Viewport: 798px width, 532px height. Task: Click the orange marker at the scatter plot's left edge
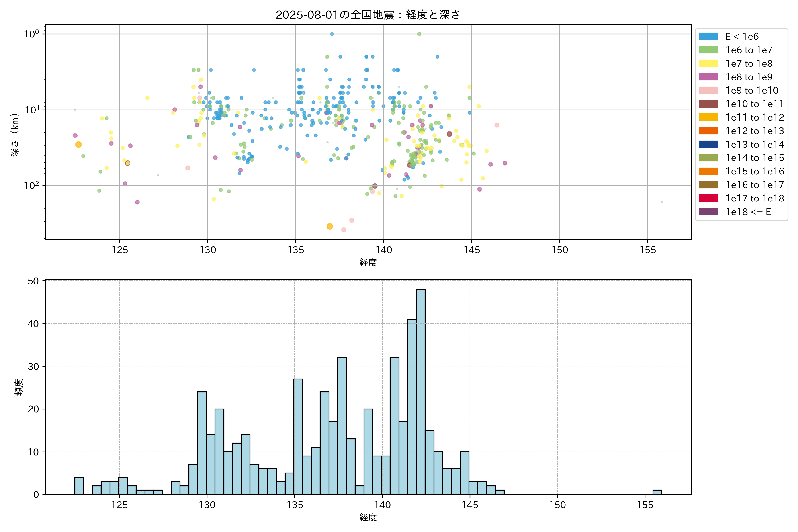tap(78, 145)
